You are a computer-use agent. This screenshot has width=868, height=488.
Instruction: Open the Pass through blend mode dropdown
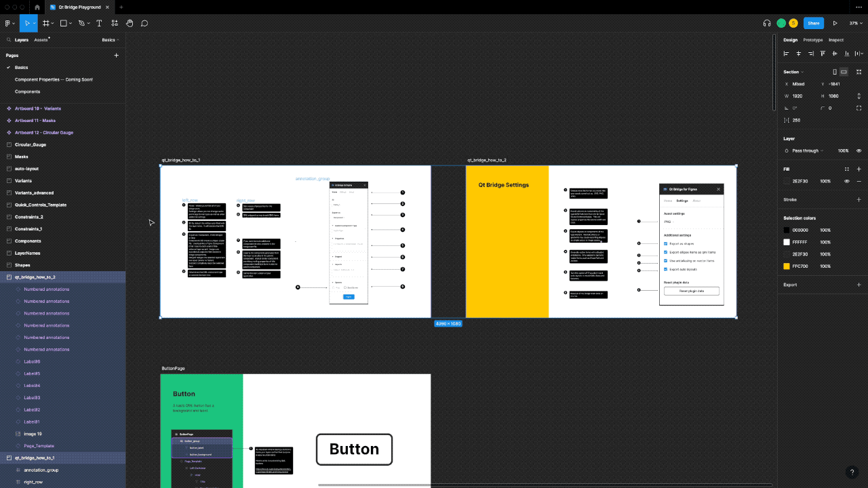pos(806,150)
